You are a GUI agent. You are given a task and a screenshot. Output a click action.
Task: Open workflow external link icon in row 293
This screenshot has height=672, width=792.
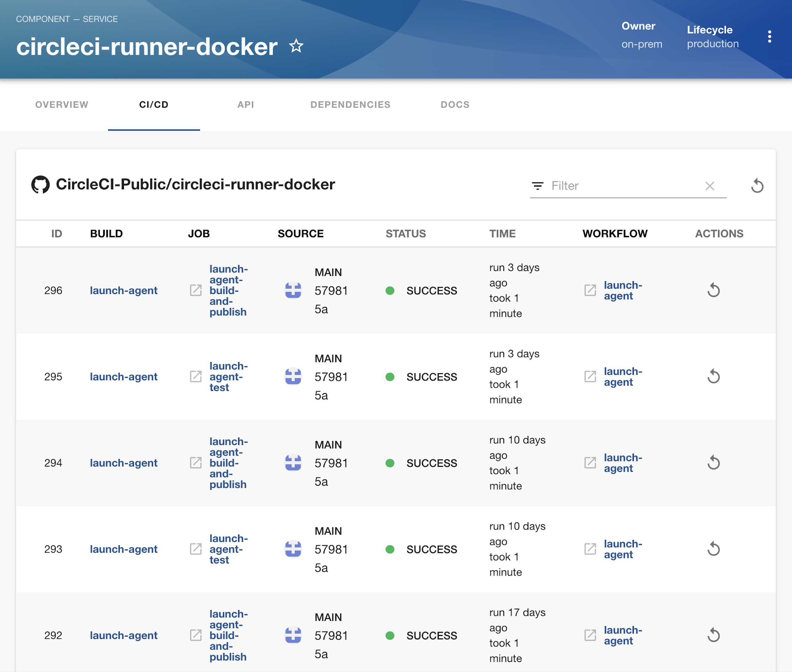tap(590, 549)
